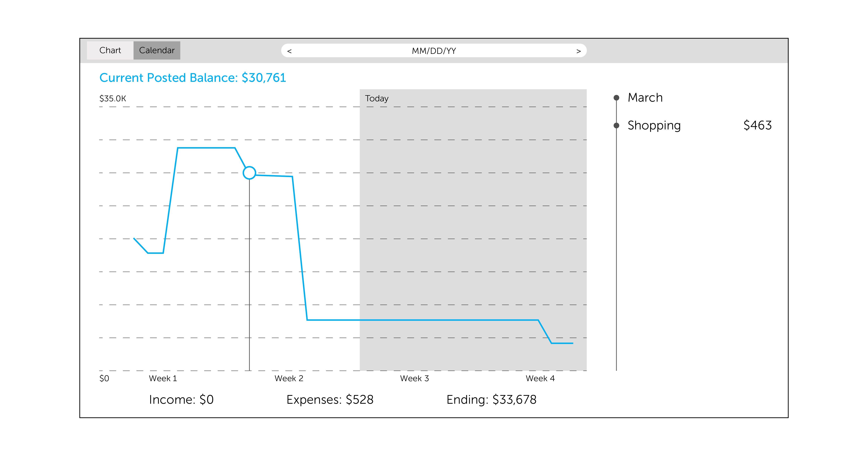Click the $0 axis label
The width and height of the screenshot is (868, 456).
point(104,378)
